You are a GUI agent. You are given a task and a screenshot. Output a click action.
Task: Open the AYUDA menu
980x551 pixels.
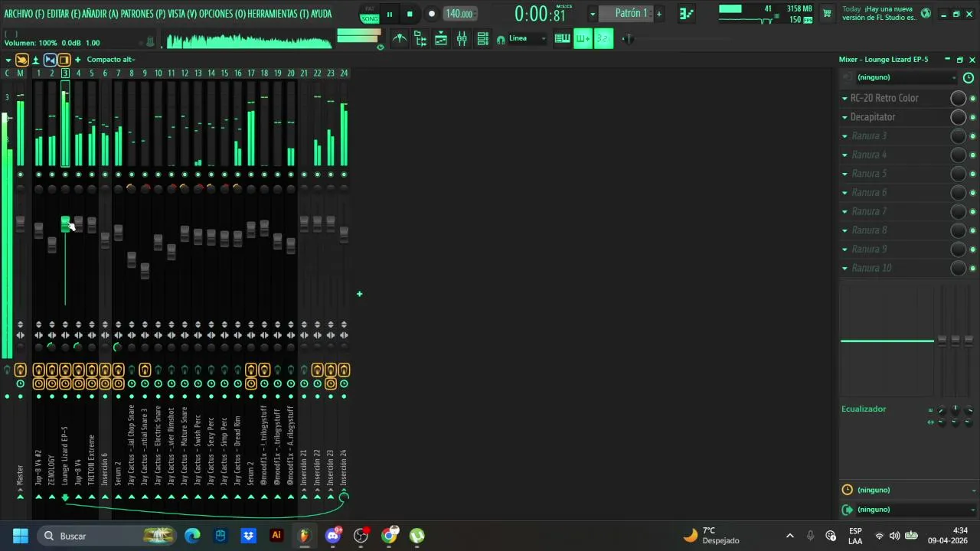[x=321, y=14]
